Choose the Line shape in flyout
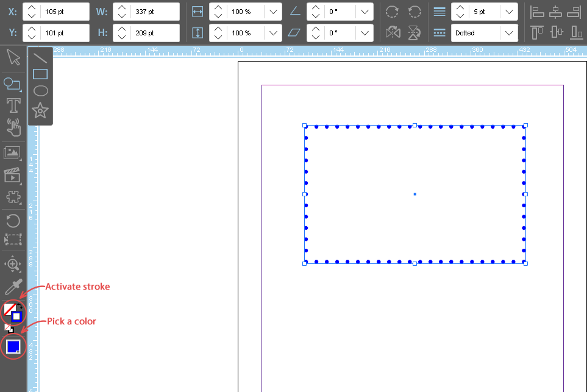This screenshot has height=392, width=587. click(40, 59)
